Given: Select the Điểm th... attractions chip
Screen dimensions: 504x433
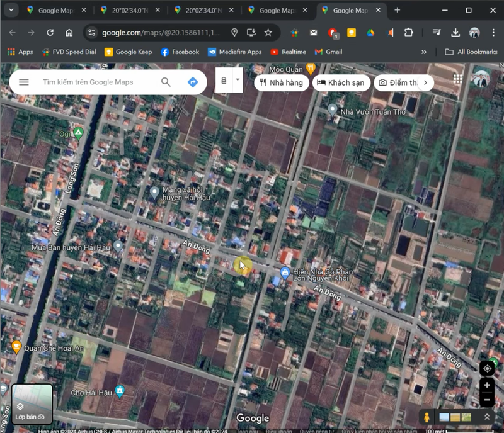Looking at the screenshot, I should pos(398,83).
